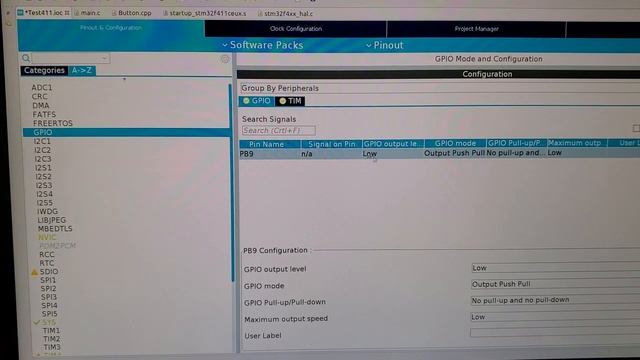Select DMA in the peripheral list
The height and width of the screenshot is (360, 640).
41,106
